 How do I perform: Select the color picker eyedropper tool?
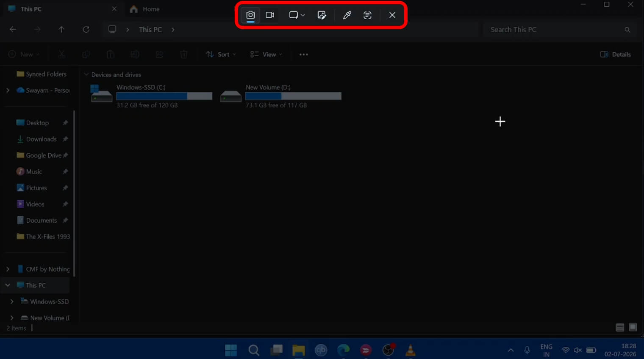[347, 15]
